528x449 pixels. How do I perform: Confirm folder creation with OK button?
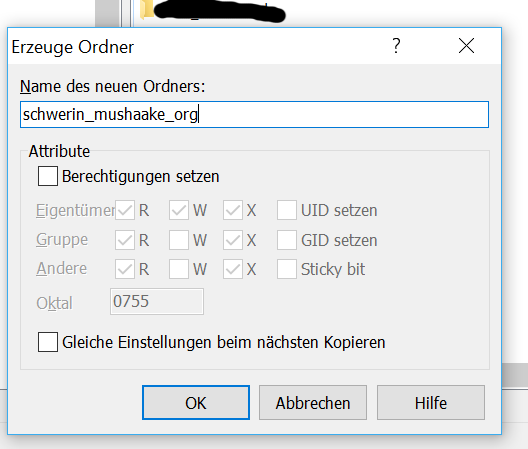pos(196,403)
